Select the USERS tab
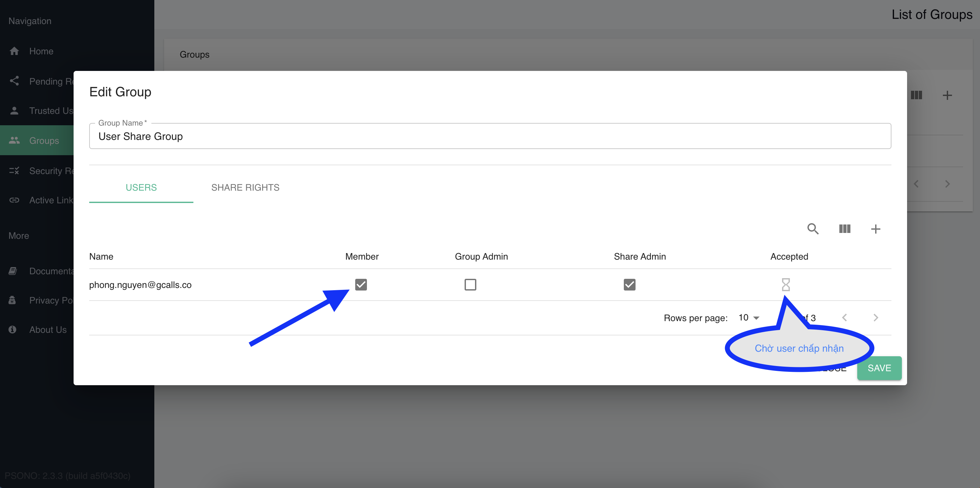Screen dimensions: 980x488 click(x=141, y=187)
